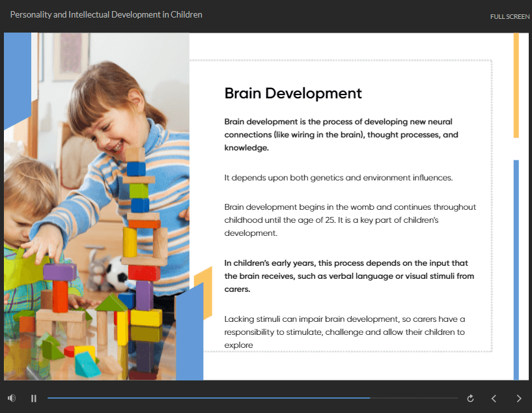The width and height of the screenshot is (532, 413).
Task: Click the orange vertical bar on the right edge
Action: 516,85
